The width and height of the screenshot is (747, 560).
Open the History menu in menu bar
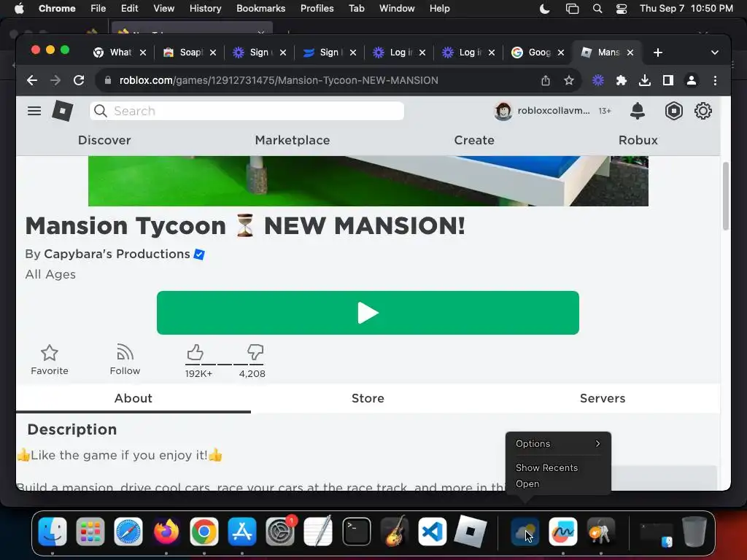tap(205, 9)
